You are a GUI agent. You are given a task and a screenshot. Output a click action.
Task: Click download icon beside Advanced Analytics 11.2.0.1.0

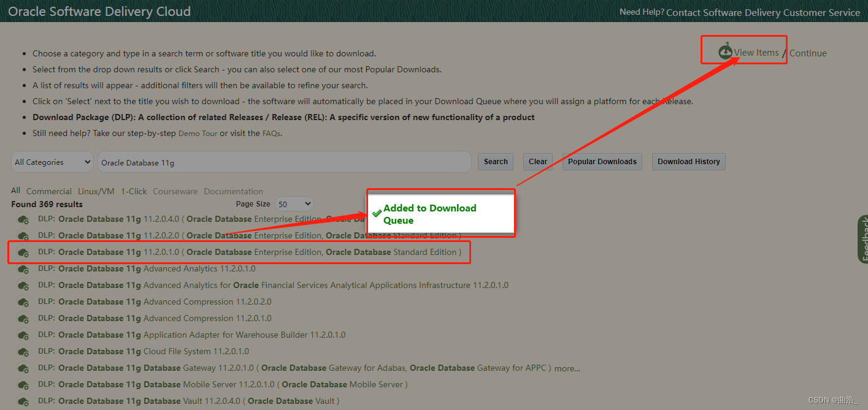point(24,269)
